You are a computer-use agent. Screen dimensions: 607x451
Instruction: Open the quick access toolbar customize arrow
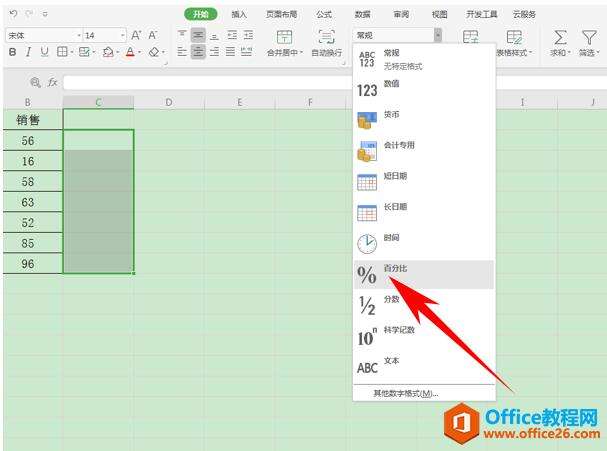45,15
